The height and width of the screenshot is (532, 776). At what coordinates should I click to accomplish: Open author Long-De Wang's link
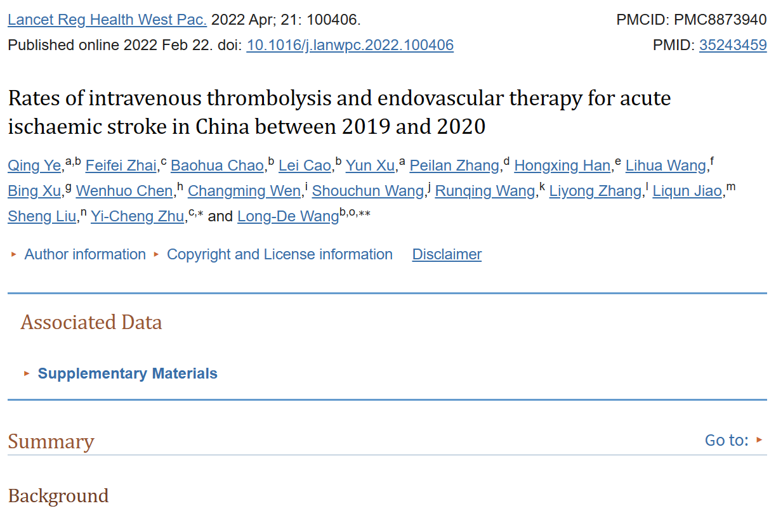point(288,216)
